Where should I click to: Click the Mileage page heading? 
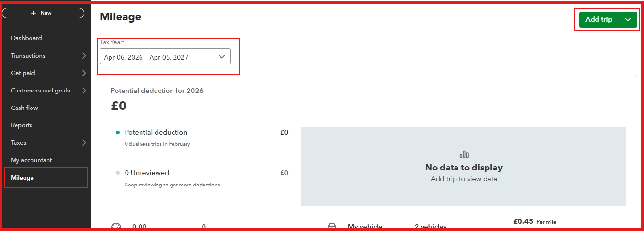coord(121,17)
